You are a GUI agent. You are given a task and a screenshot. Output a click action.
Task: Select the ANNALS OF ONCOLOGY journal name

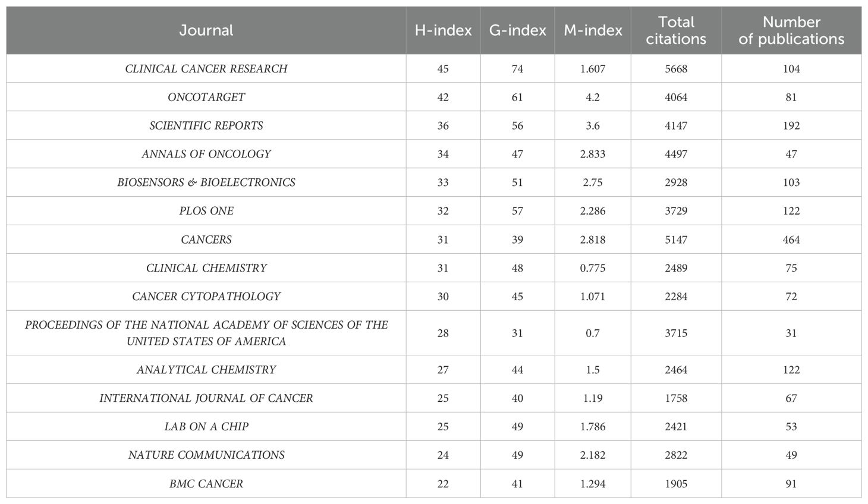pyautogui.click(x=206, y=155)
